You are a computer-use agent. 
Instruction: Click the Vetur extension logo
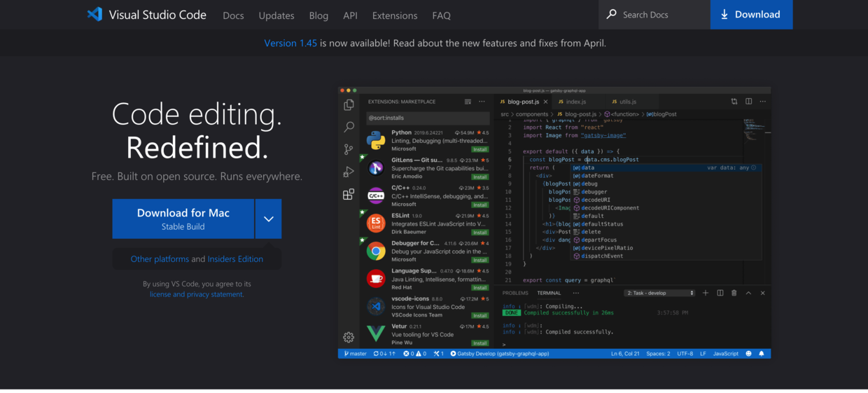click(376, 334)
